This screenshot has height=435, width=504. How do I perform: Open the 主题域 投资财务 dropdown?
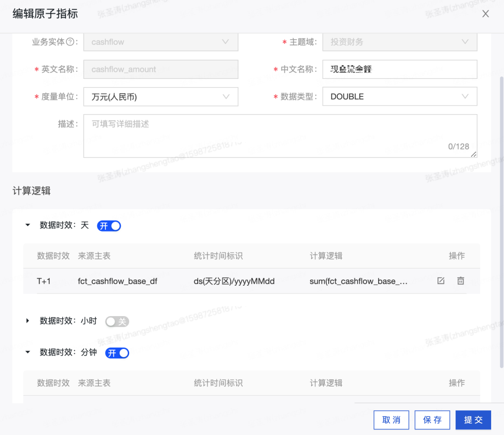tap(399, 42)
